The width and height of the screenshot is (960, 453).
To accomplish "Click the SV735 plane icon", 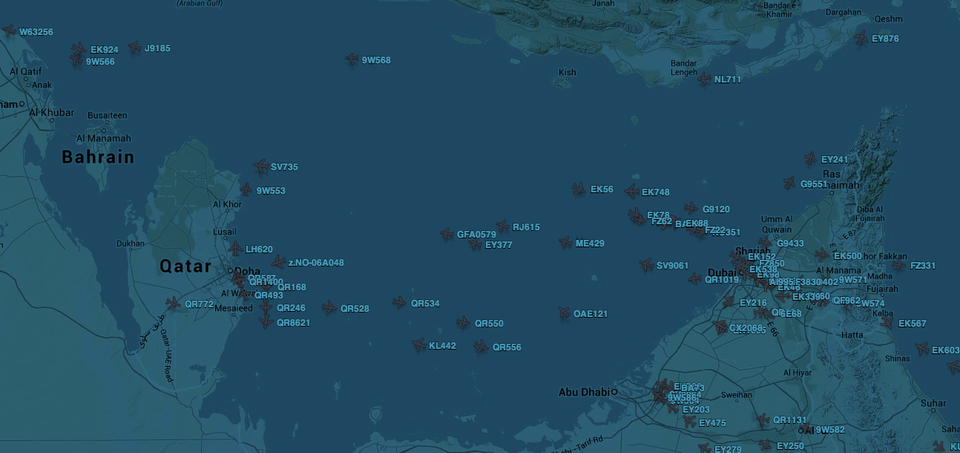I will click(x=261, y=167).
